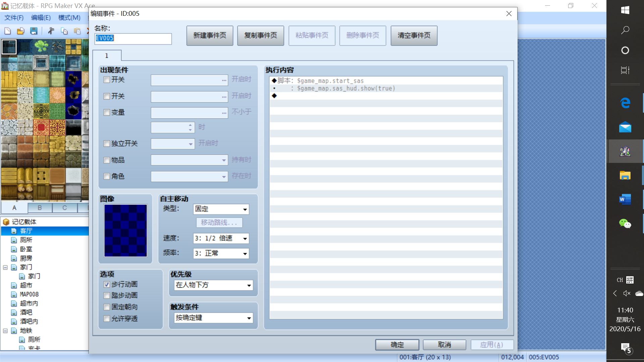Open the Windows Start menu
This screenshot has height=362, width=644.
point(625,10)
